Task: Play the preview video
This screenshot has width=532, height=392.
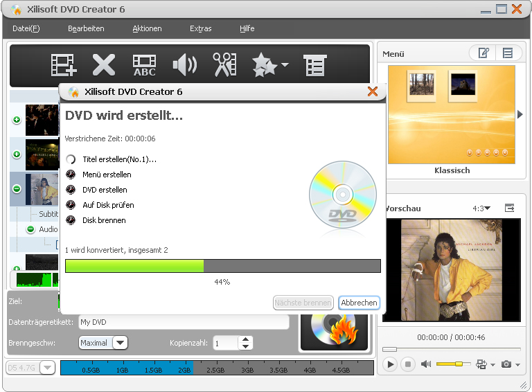Action: coord(390,364)
